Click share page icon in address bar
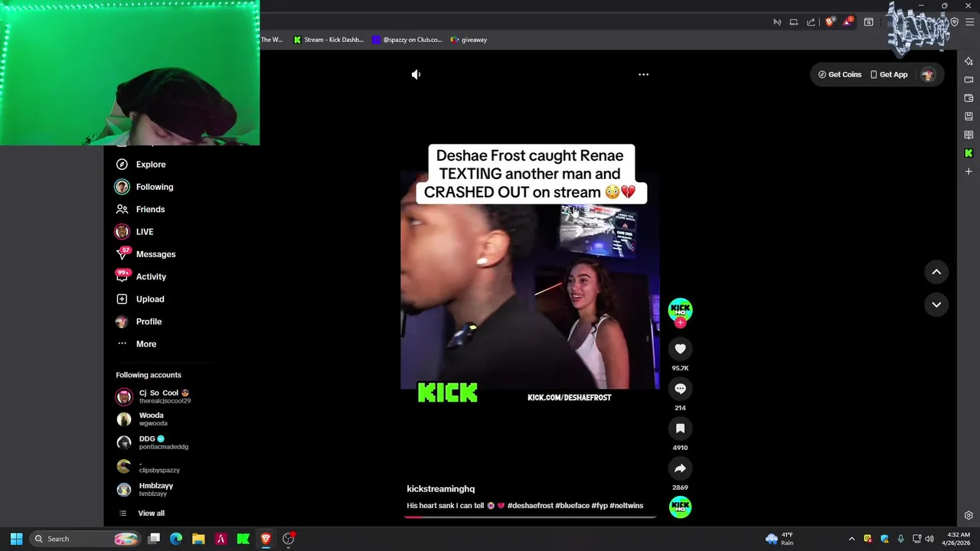Viewport: 980px width, 551px height. pyautogui.click(x=811, y=22)
